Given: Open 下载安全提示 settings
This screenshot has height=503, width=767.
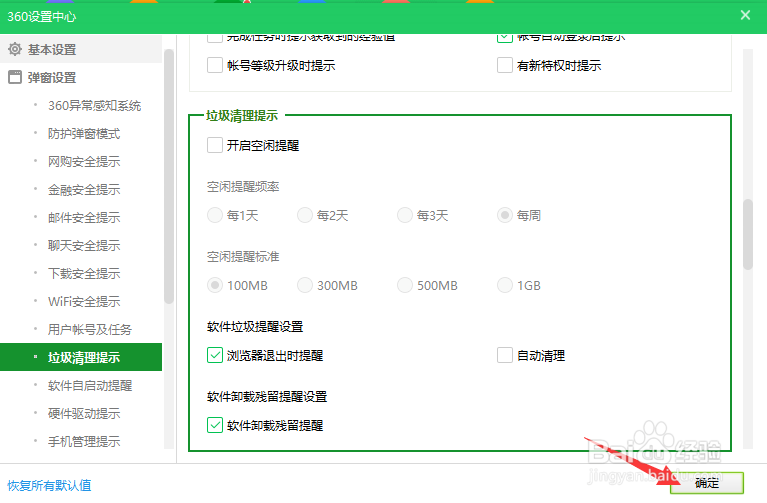Looking at the screenshot, I should pyautogui.click(x=84, y=273).
